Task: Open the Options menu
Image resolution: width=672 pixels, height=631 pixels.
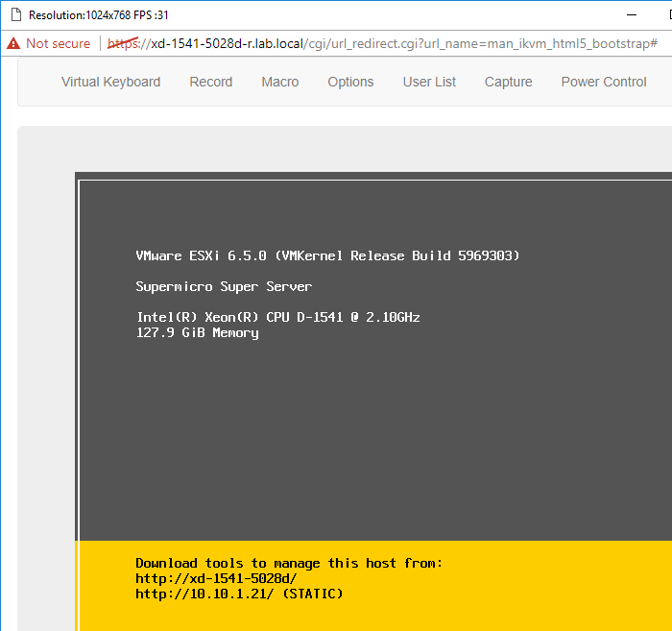Action: tap(350, 82)
